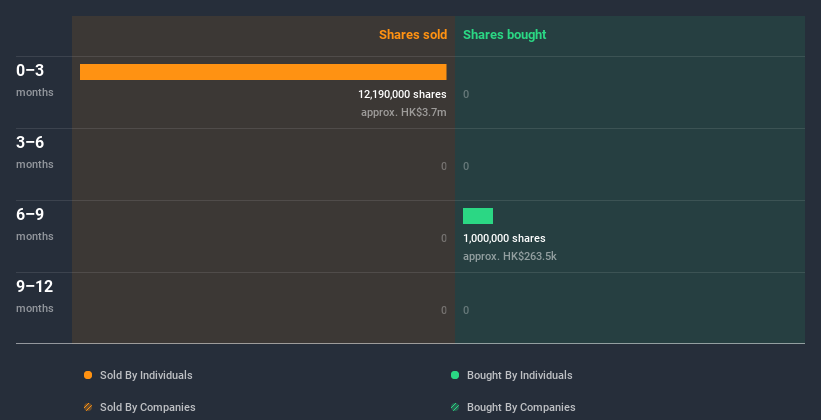821x420 pixels.
Task: Click the shares sold zero for 3–6 months
Action: tap(444, 167)
